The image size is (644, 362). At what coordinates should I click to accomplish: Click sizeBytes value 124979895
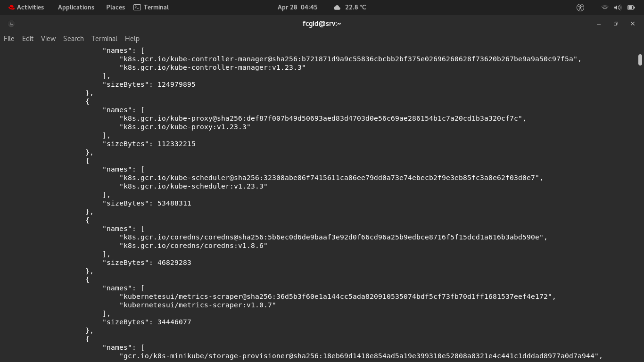click(176, 84)
